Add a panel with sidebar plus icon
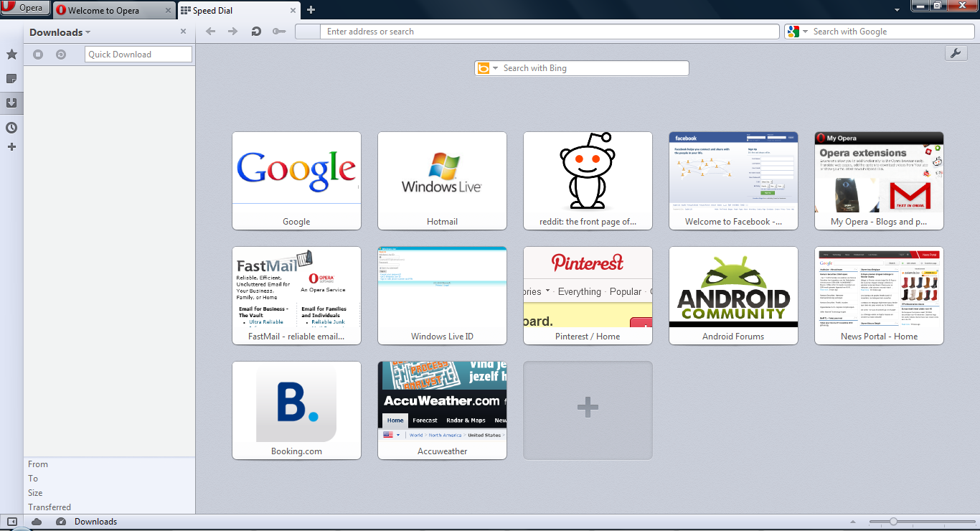 click(11, 147)
